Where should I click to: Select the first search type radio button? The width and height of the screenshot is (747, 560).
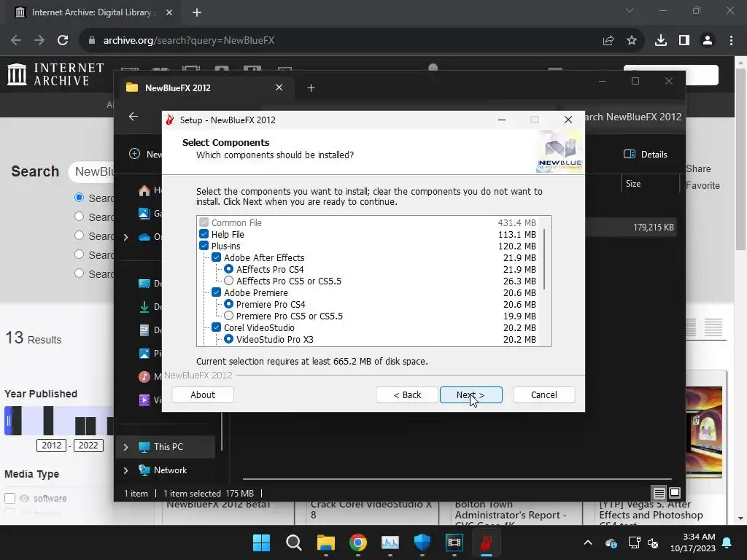pyautogui.click(x=79, y=197)
